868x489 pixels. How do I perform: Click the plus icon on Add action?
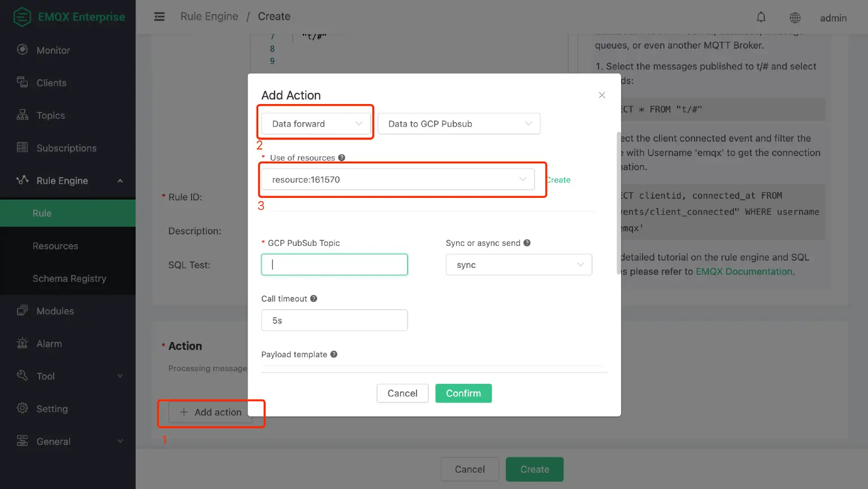pyautogui.click(x=184, y=412)
